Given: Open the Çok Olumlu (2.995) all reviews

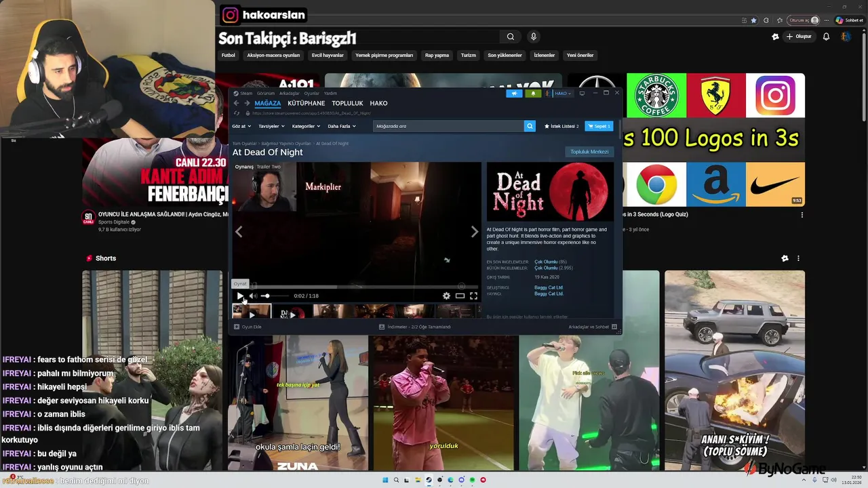Looking at the screenshot, I should tap(553, 268).
